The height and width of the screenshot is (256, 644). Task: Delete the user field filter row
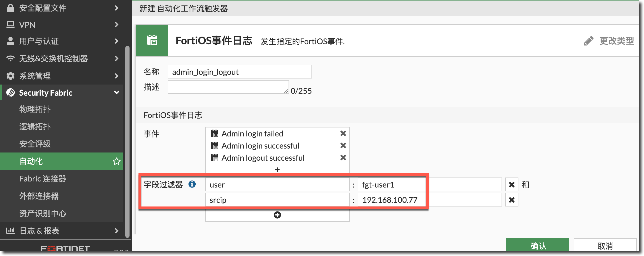[512, 185]
